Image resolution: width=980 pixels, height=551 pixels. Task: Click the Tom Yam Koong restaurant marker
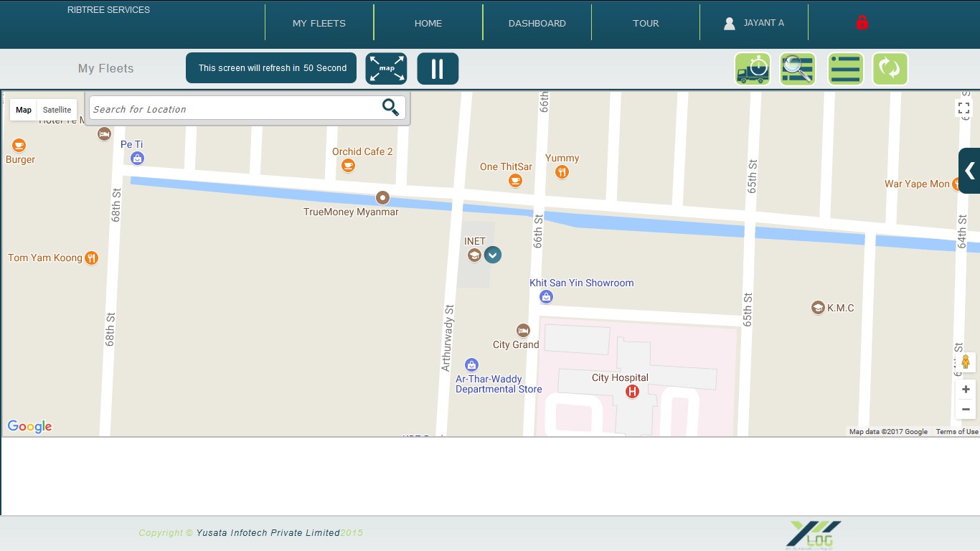[x=91, y=258]
